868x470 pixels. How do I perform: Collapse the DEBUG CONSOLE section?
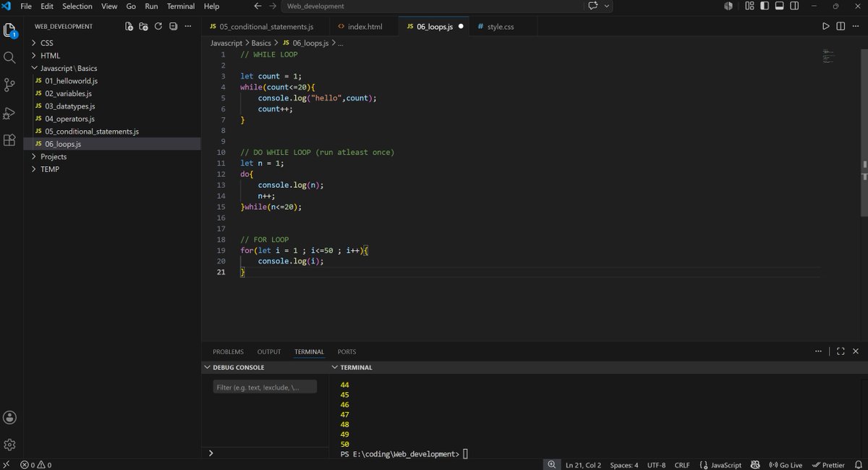pyautogui.click(x=208, y=367)
